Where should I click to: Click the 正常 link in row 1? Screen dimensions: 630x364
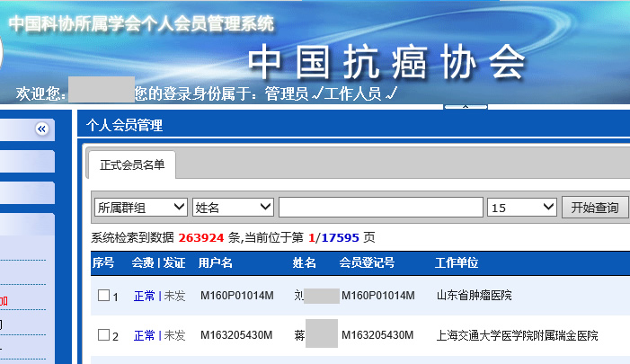[x=144, y=296]
